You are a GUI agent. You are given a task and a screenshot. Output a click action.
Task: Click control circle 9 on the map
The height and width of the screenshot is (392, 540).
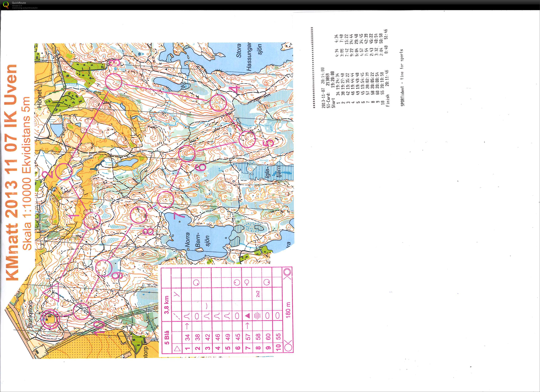click(104, 268)
